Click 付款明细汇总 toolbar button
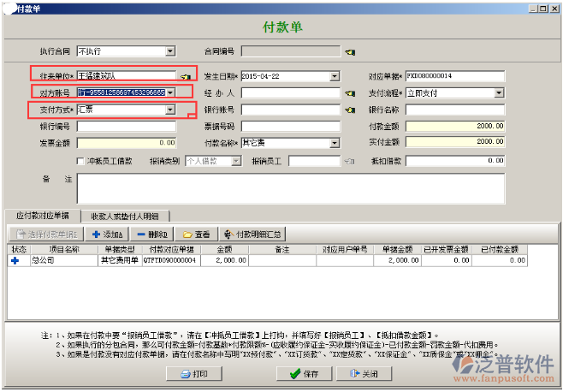Image resolution: width=563 pixels, height=392 pixels. [252, 234]
